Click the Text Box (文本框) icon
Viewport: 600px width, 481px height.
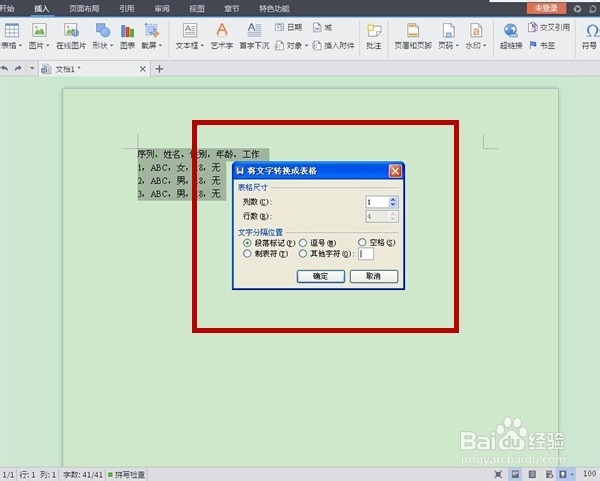pos(190,31)
